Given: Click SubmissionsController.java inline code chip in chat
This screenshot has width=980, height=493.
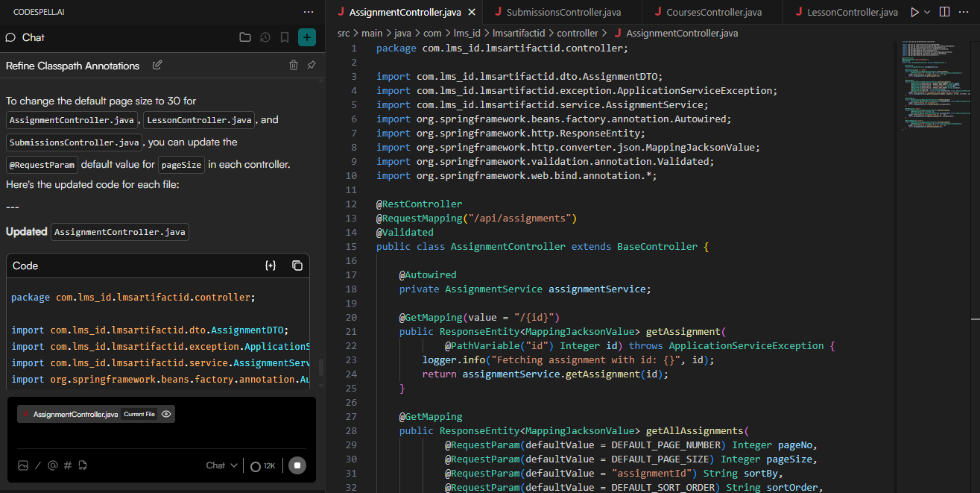Looking at the screenshot, I should click(75, 142).
